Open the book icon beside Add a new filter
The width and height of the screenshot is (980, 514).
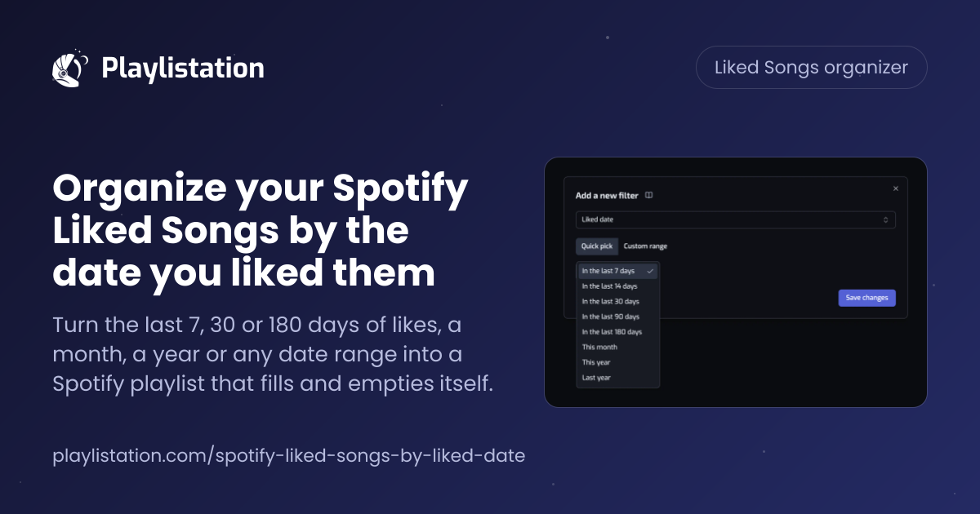(x=648, y=196)
